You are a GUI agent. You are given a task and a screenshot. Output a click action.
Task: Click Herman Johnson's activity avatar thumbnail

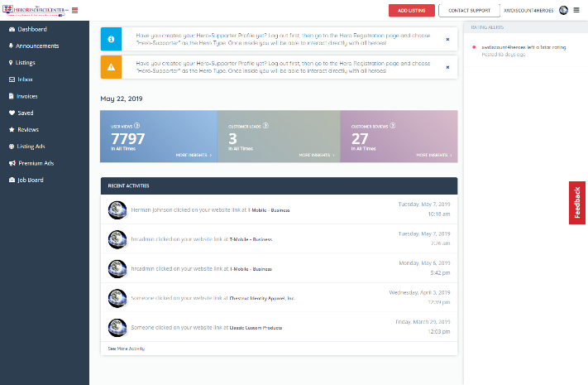tap(117, 210)
